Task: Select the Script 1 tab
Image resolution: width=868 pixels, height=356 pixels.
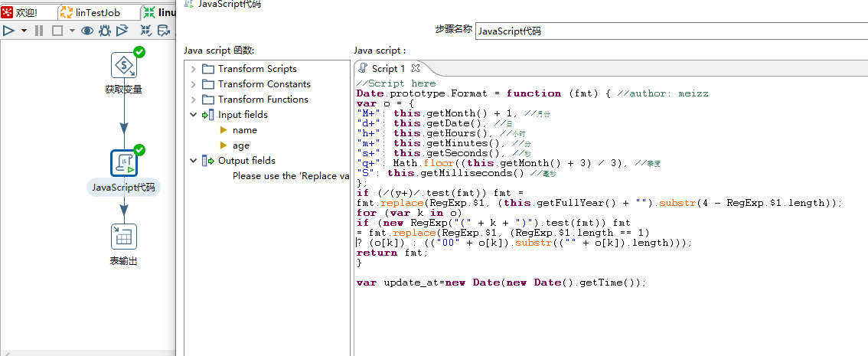Action: pos(388,69)
